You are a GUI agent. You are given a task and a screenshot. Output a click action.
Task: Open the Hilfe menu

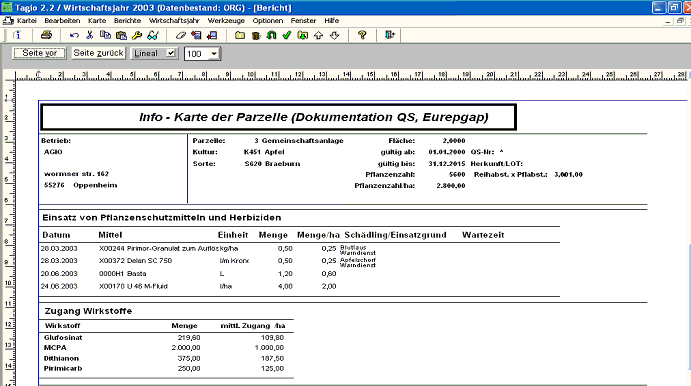pyautogui.click(x=331, y=21)
